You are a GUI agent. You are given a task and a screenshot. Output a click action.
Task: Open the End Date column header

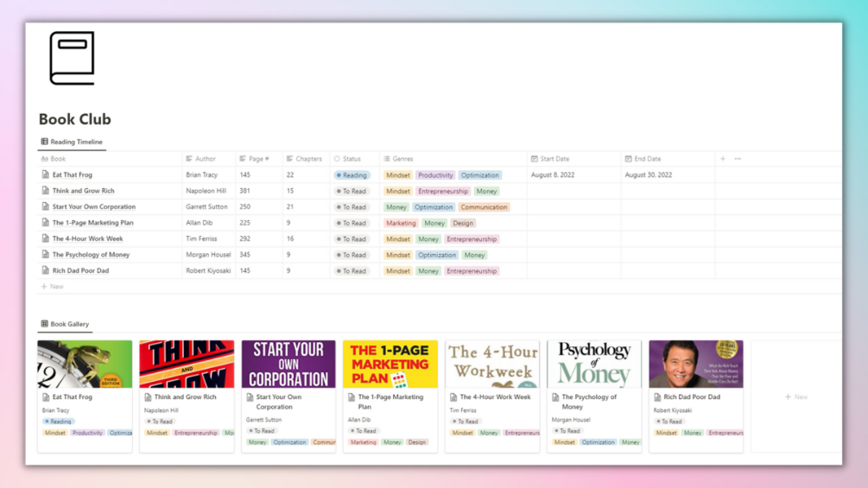[x=643, y=159]
